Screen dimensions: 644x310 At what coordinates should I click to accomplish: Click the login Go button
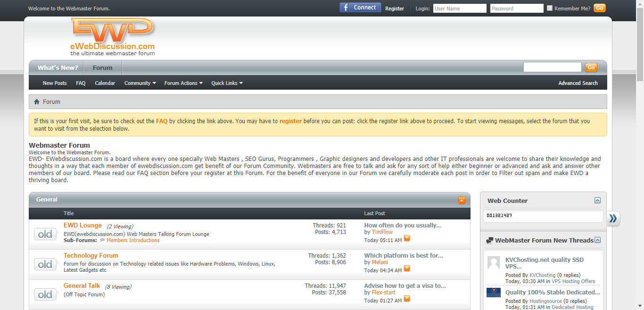click(600, 8)
